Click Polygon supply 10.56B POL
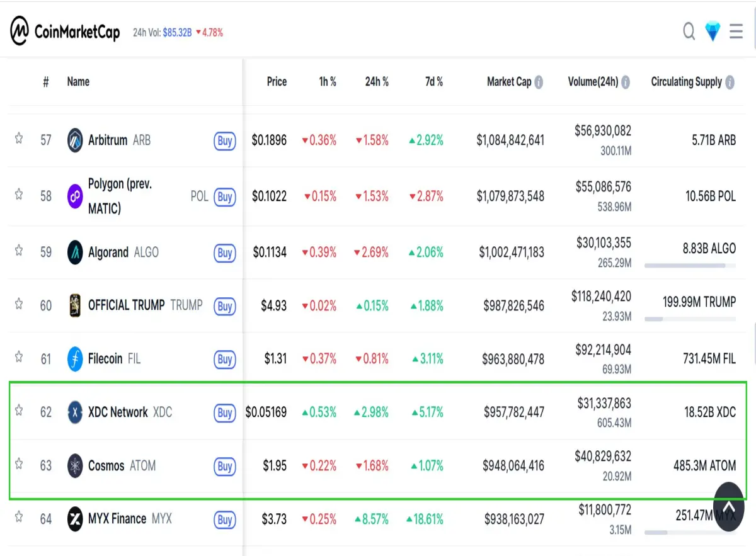The width and height of the screenshot is (756, 556). 711,196
